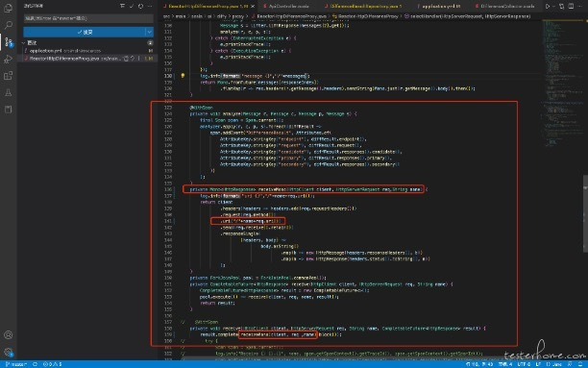Open Source Control more actions menu
This screenshot has width=588, height=368.
[150, 6]
